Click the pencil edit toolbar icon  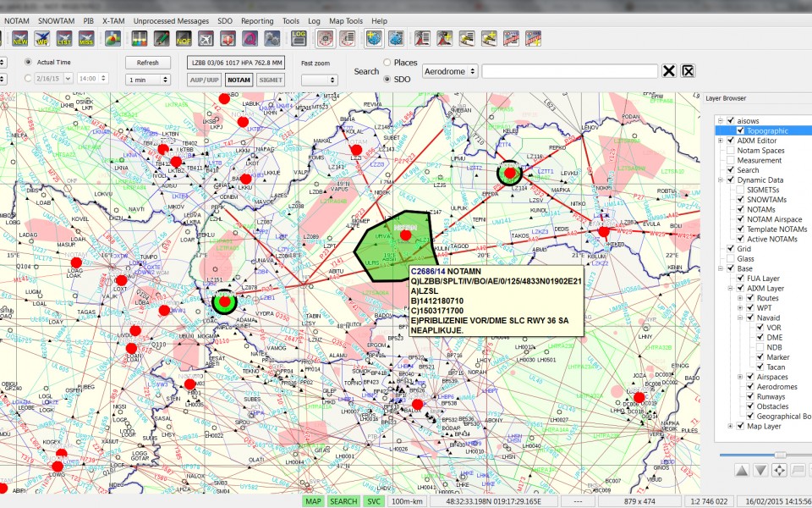point(162,38)
